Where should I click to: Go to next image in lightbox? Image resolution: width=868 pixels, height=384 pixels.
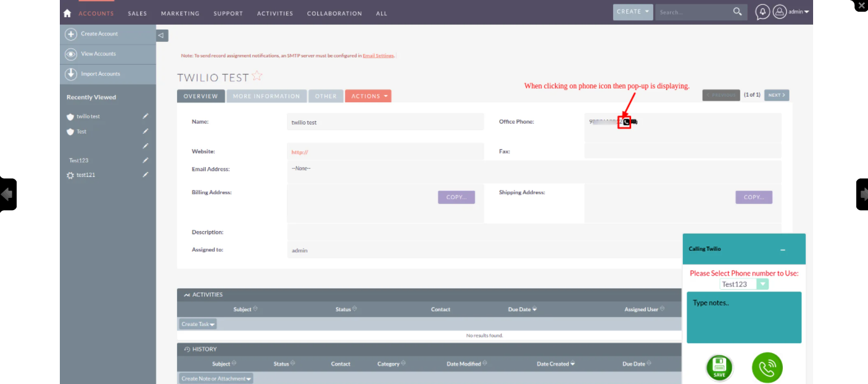(862, 194)
